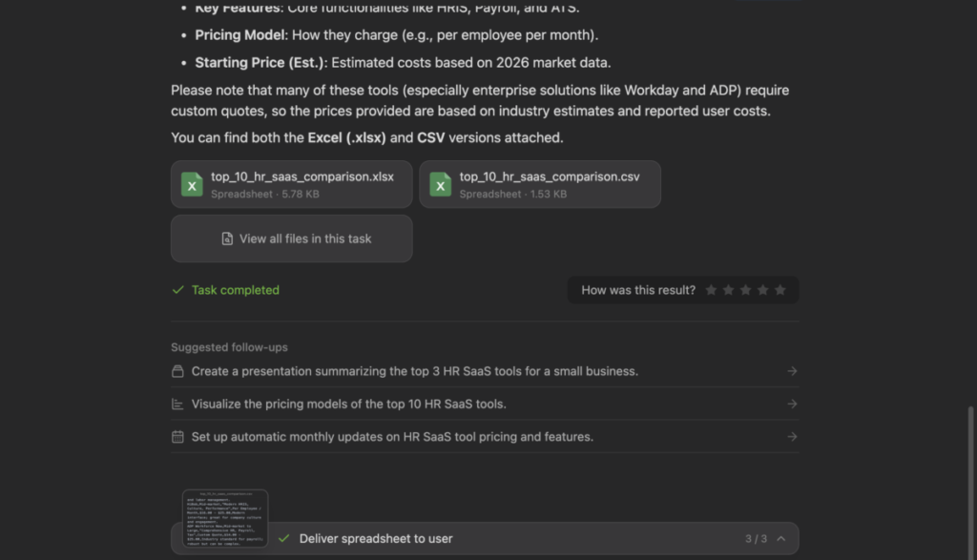Click the presentation icon beside first follow-up
The image size is (977, 560).
(177, 371)
